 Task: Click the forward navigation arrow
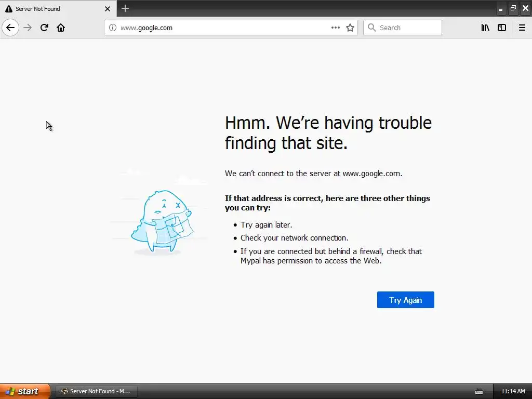[28, 28]
